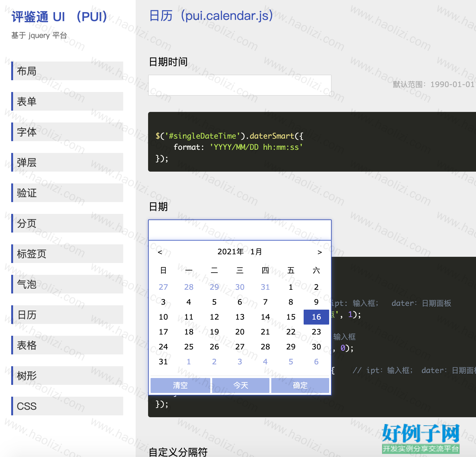This screenshot has width=476, height=457.
Task: Select day 17 in calendar
Action: click(x=163, y=332)
